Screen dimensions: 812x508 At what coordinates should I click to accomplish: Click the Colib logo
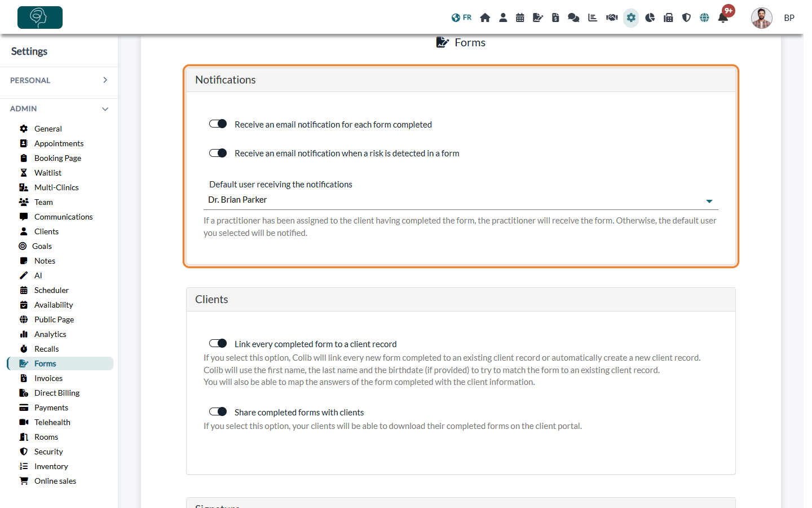[40, 17]
